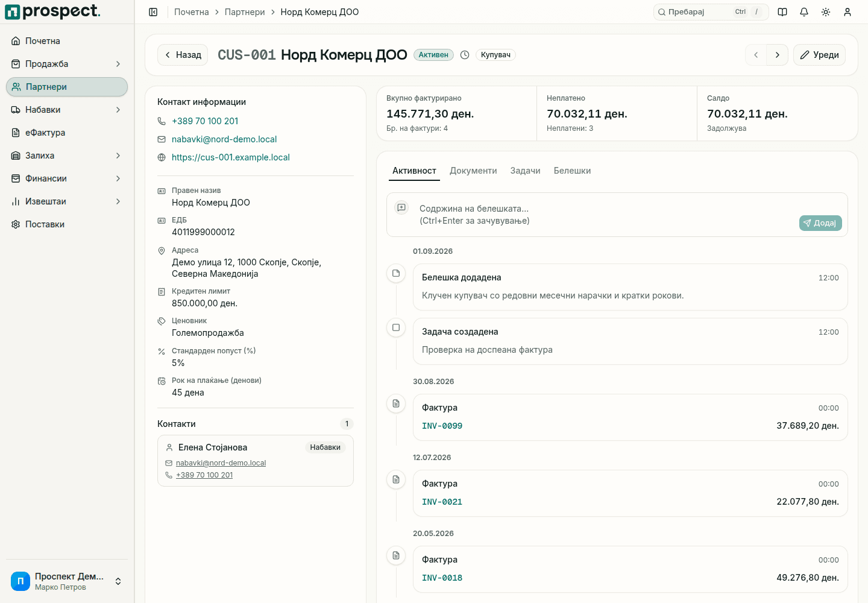Click Почетна in the breadcrumb

pos(192,12)
